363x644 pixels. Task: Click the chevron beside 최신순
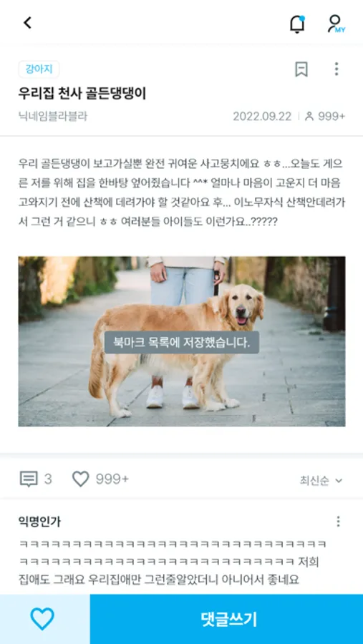(x=339, y=481)
